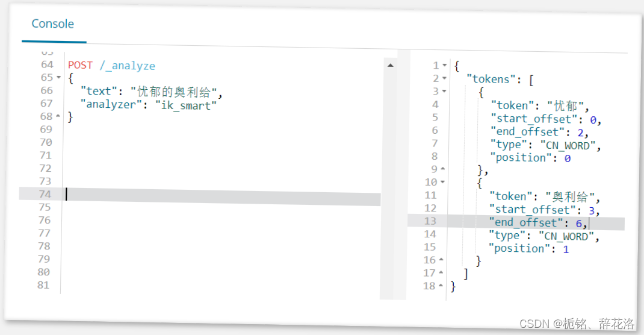Click the POST method keyword
Viewport: 644px width, 335px height.
tap(80, 65)
